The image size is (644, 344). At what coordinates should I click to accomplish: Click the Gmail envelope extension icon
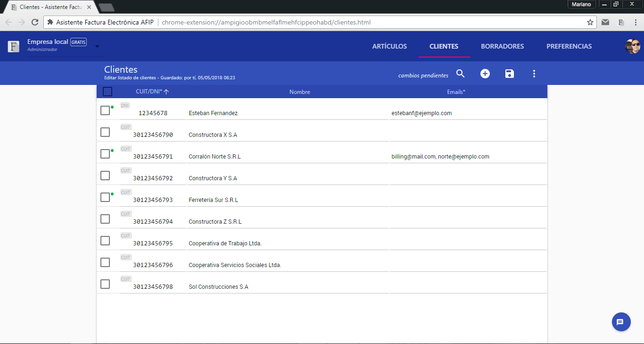point(605,22)
